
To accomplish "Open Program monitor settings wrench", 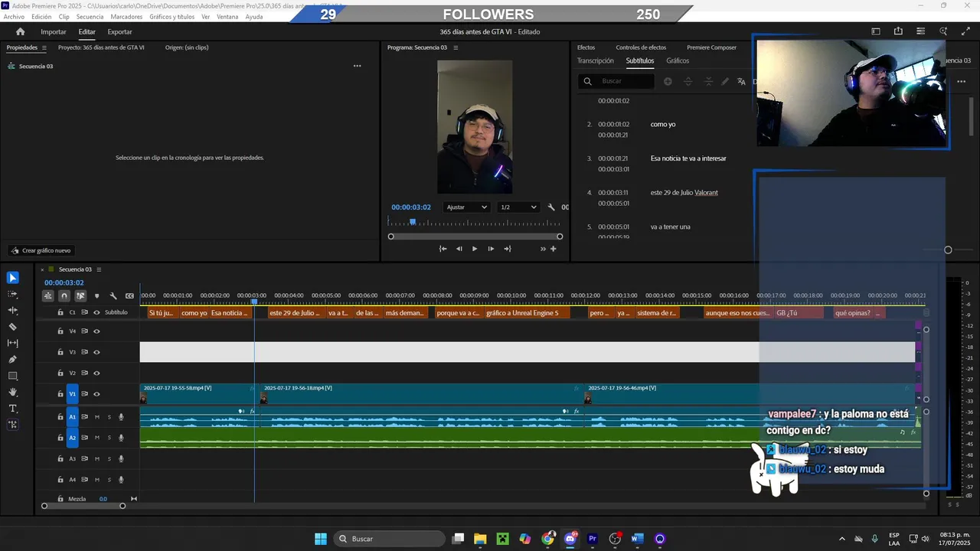I will pos(551,207).
